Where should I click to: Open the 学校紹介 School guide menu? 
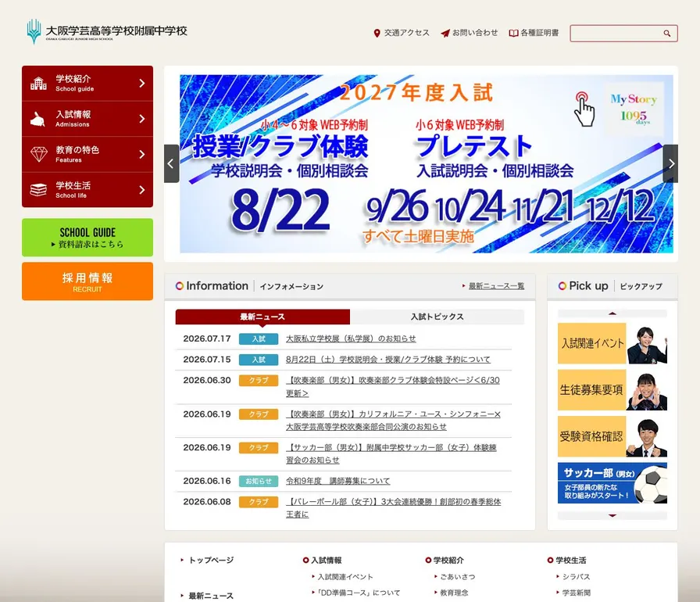(x=87, y=84)
